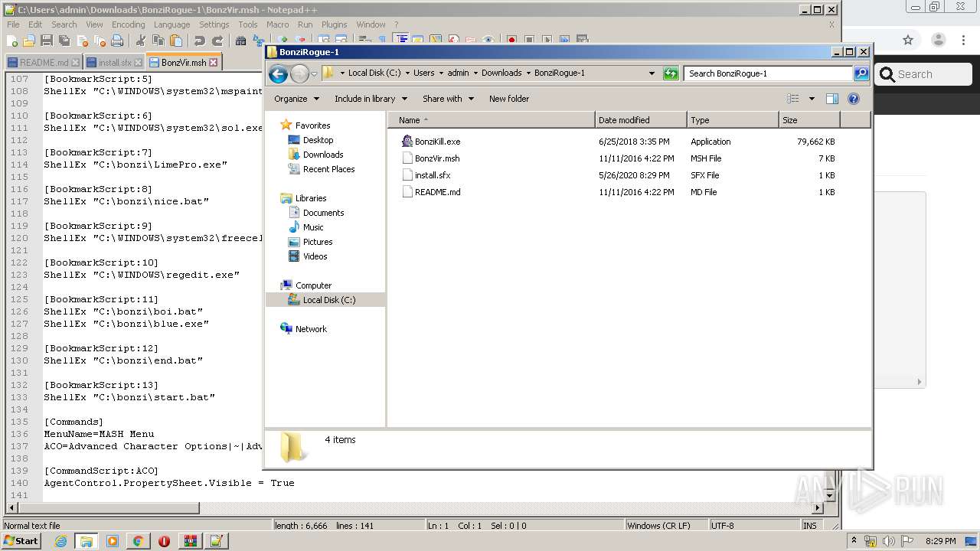
Task: Click volume speaker icon in system tray
Action: coord(889,541)
